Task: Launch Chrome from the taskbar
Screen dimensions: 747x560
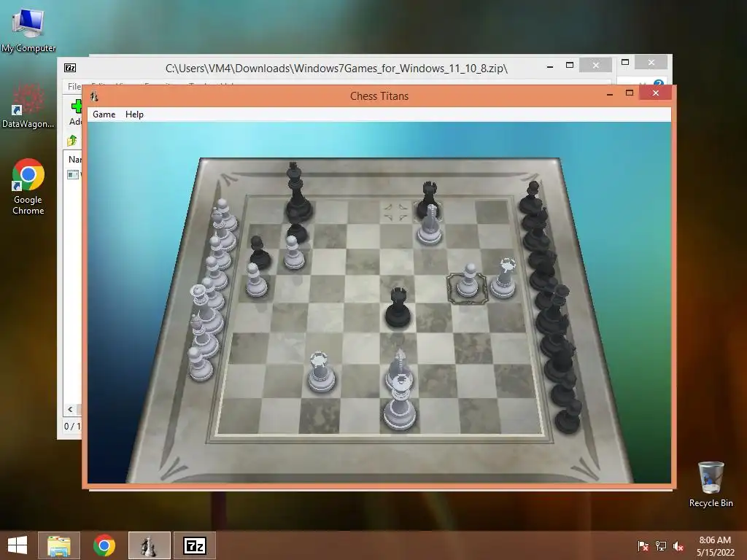Action: 104,545
